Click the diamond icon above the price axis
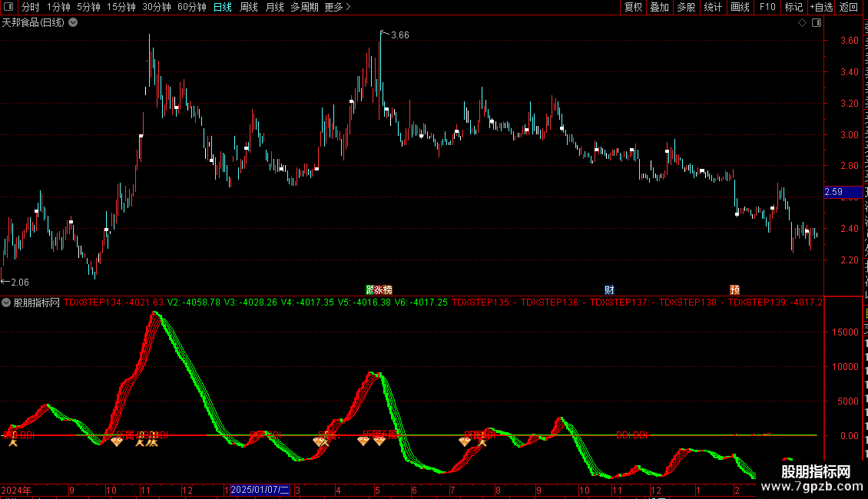Viewport: 868px width, 499px height. [802, 23]
